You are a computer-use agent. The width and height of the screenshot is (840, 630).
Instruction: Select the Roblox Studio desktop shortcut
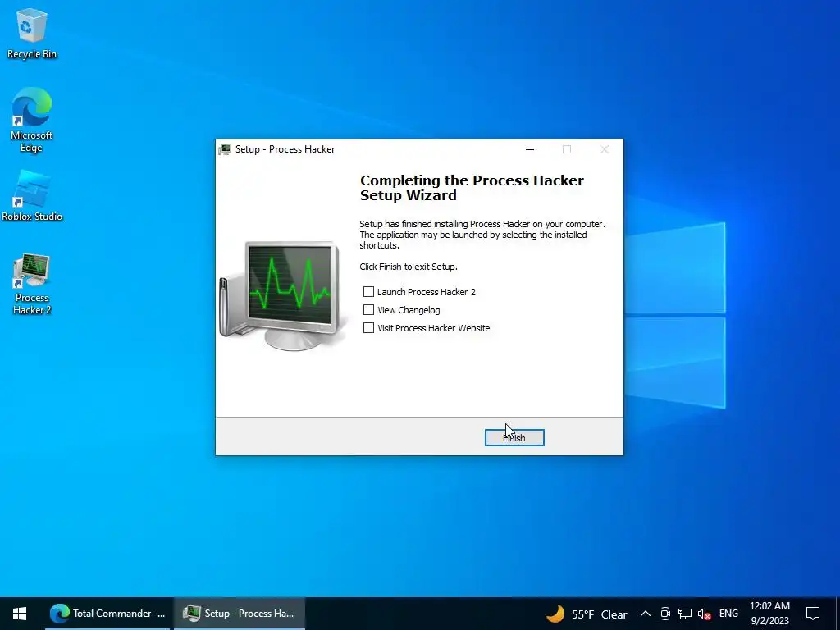tap(32, 197)
